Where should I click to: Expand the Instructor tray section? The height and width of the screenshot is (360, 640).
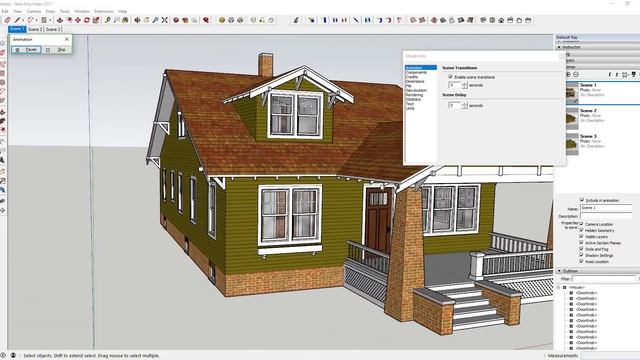tap(560, 47)
